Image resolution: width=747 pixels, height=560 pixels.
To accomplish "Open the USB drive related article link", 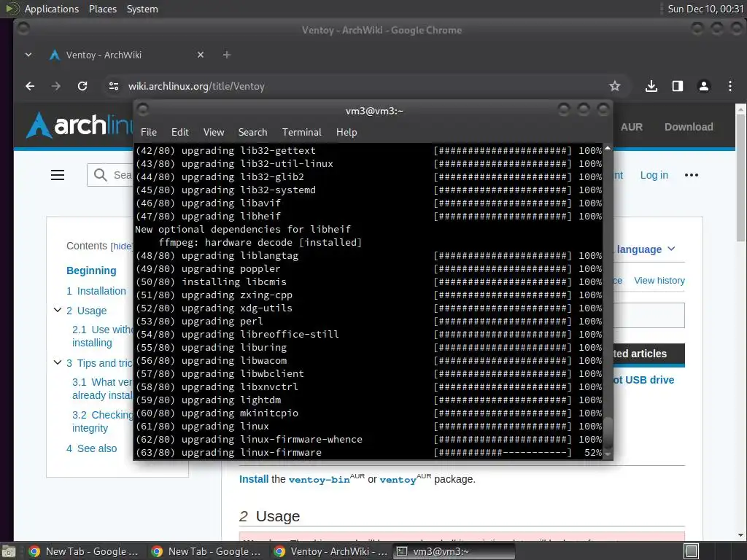I will (644, 380).
